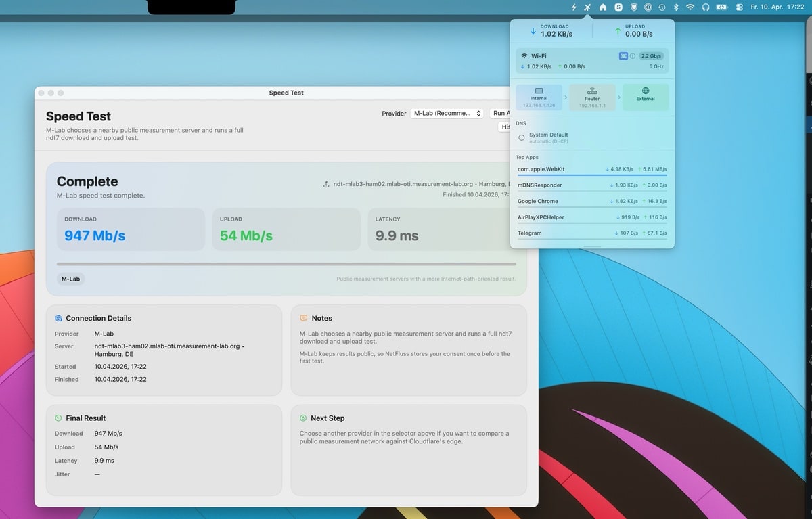Click the History button in Speed Test
Screen dimensions: 812x519
pyautogui.click(x=505, y=127)
